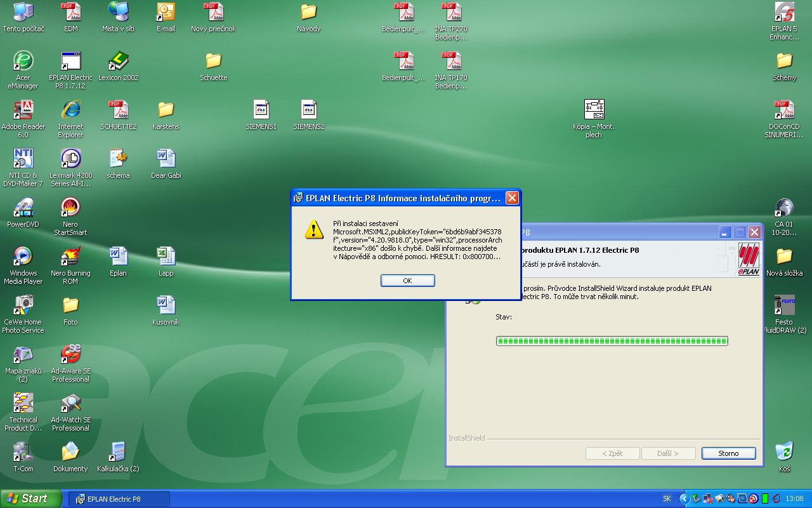Viewport: 812px width, 508px height.
Task: Select the EDM PDF icon
Action: coord(70,17)
